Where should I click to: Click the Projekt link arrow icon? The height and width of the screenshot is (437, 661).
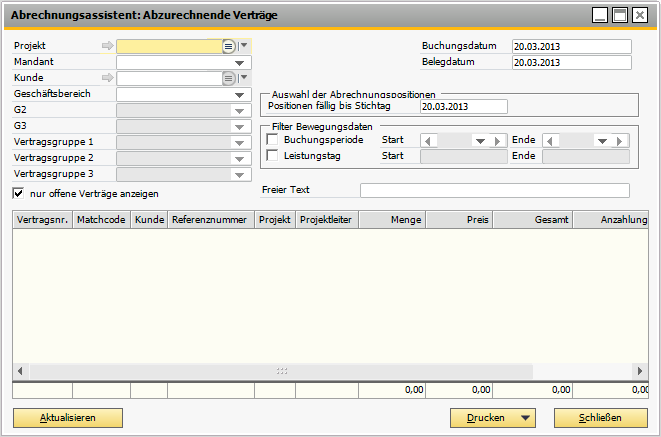point(107,46)
